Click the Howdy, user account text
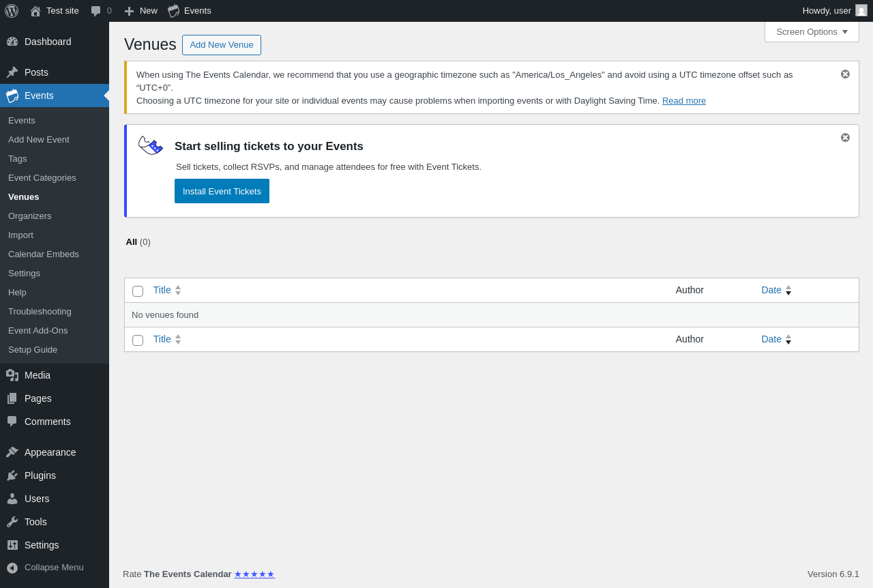Image resolution: width=873 pixels, height=588 pixels. (x=827, y=11)
